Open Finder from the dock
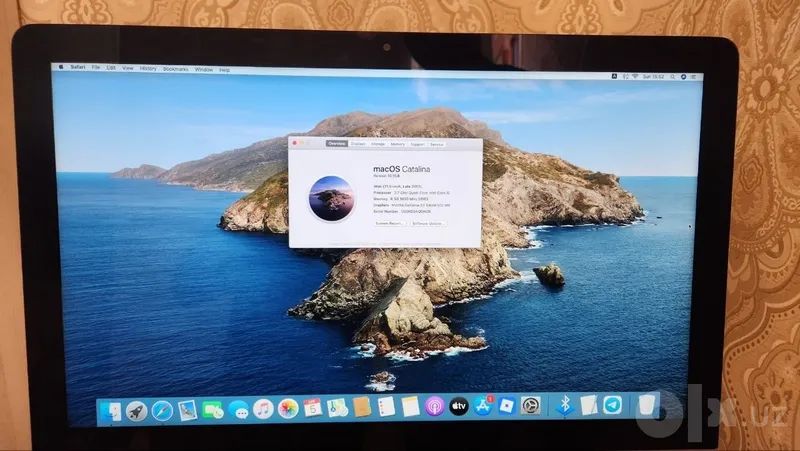Screen dimensions: 800x451 pos(111,411)
